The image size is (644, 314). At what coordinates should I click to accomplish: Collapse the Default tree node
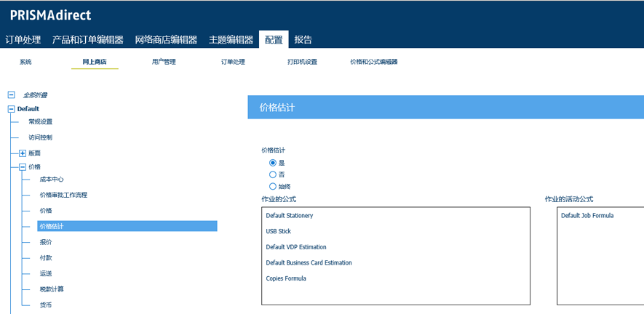[11, 109]
